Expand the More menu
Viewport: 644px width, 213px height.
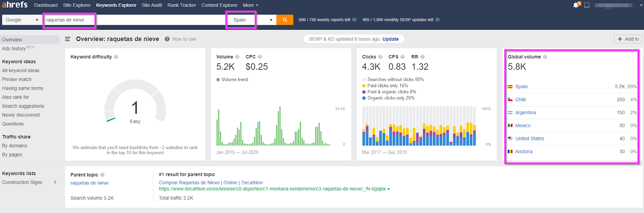[250, 5]
